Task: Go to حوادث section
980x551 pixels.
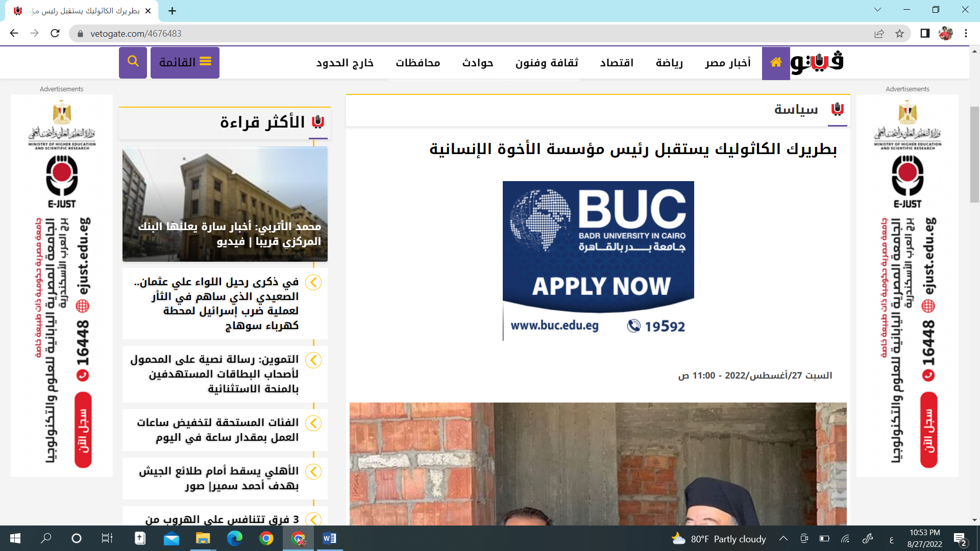Action: [478, 63]
